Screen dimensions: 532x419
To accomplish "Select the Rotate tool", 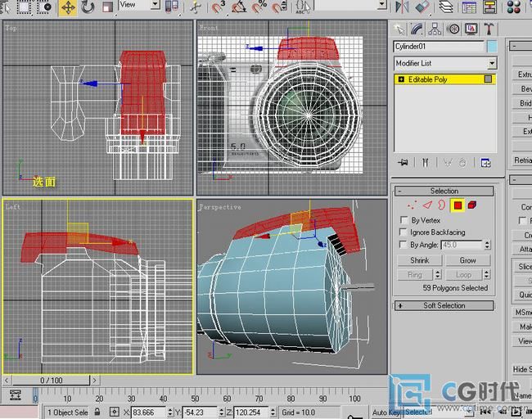I will (88, 7).
